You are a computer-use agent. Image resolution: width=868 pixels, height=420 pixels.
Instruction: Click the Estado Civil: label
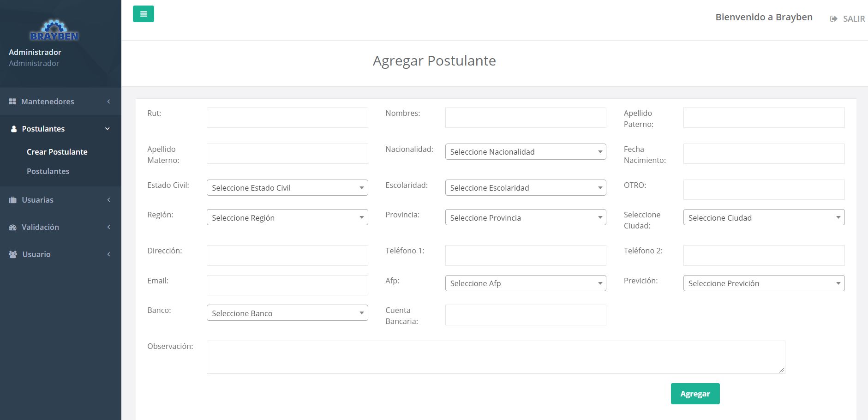(x=168, y=185)
